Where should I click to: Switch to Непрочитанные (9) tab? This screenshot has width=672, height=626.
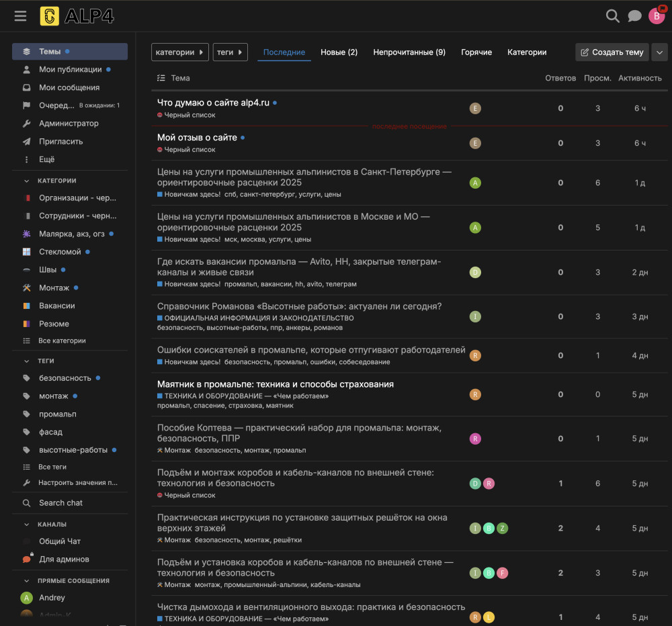(409, 52)
